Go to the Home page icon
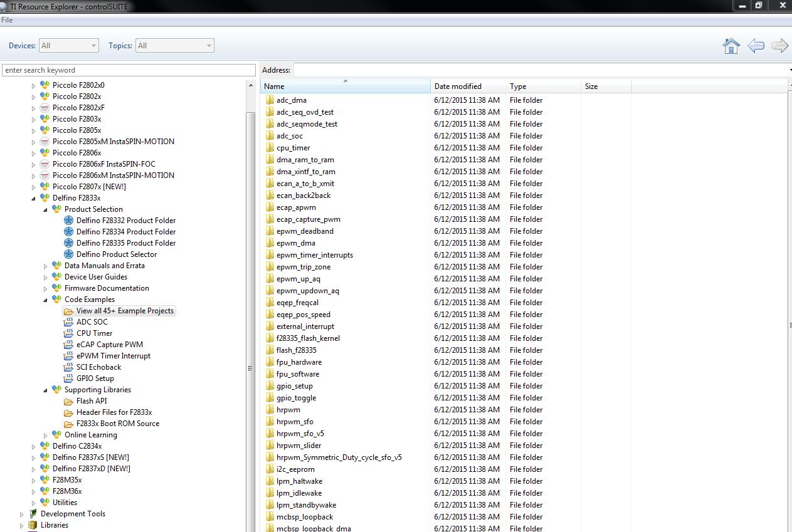Viewport: 792px width, 532px height. tap(731, 46)
